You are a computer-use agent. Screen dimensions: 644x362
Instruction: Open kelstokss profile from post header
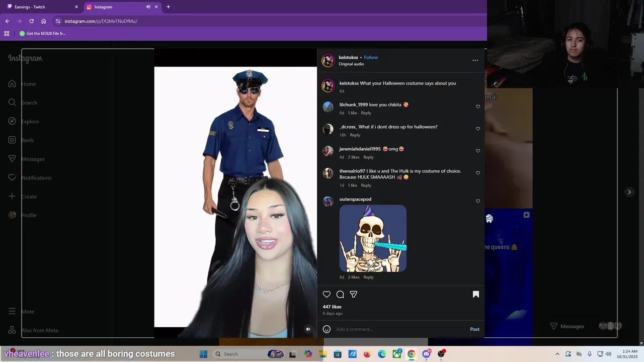[x=348, y=57]
